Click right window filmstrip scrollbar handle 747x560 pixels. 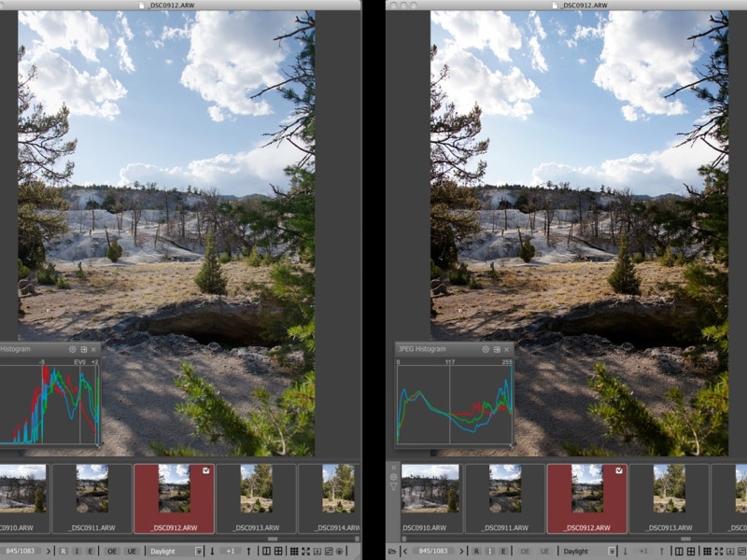[686, 539]
